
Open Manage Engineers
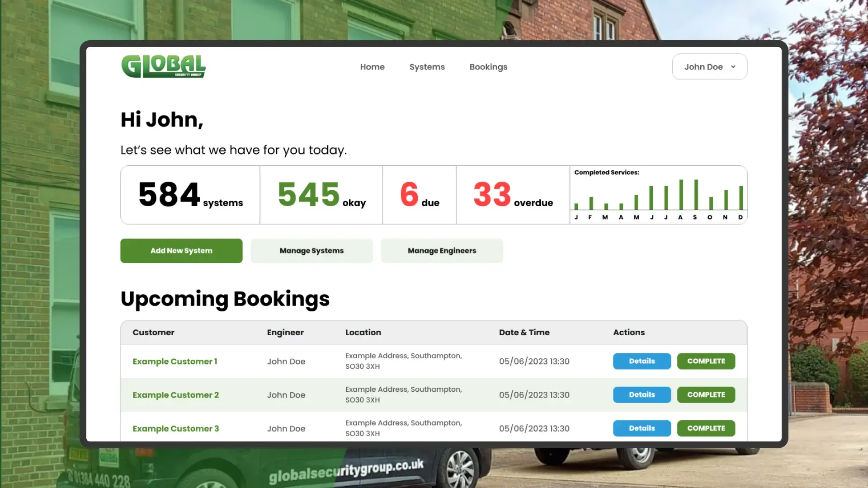pyautogui.click(x=442, y=251)
